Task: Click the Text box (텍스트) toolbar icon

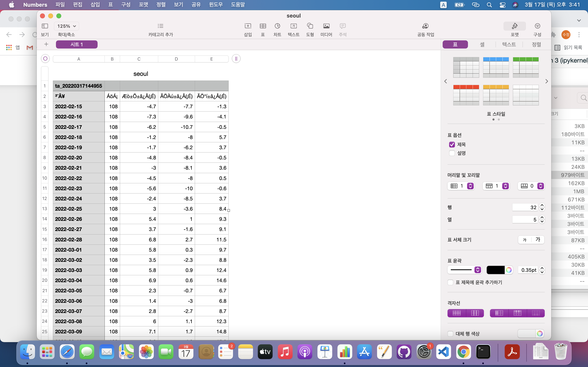Action: [x=294, y=26]
